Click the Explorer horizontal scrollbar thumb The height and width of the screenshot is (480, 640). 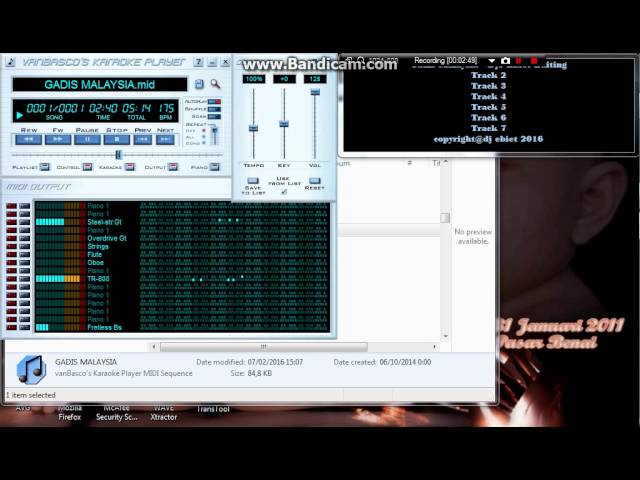point(264,347)
